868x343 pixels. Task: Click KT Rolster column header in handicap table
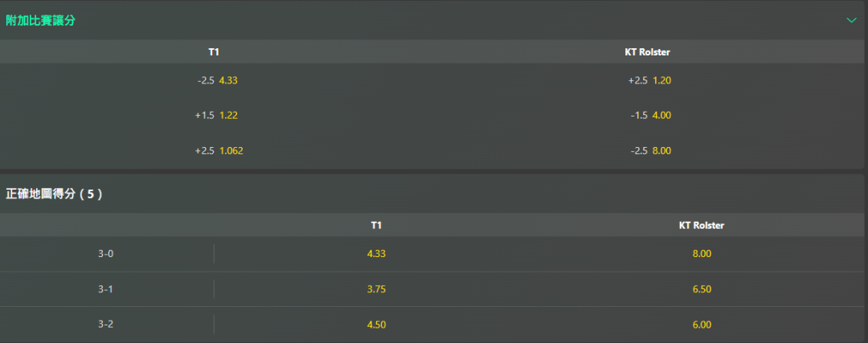click(x=647, y=52)
